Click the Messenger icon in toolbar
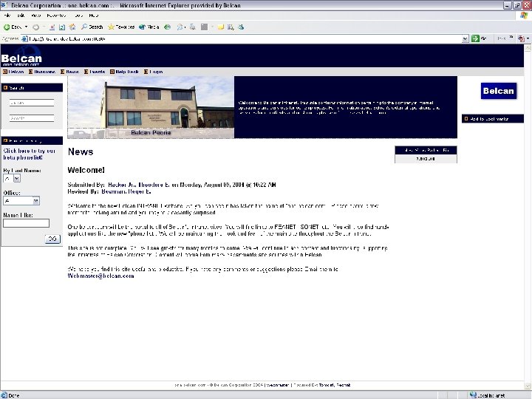Image resolution: width=532 pixels, height=399 pixels. coord(241,27)
